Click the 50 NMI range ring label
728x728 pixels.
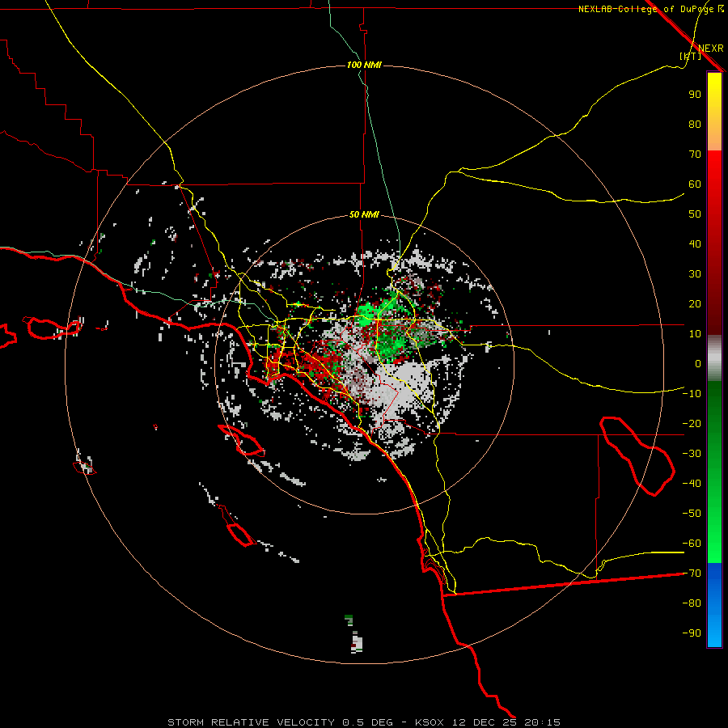tap(364, 214)
